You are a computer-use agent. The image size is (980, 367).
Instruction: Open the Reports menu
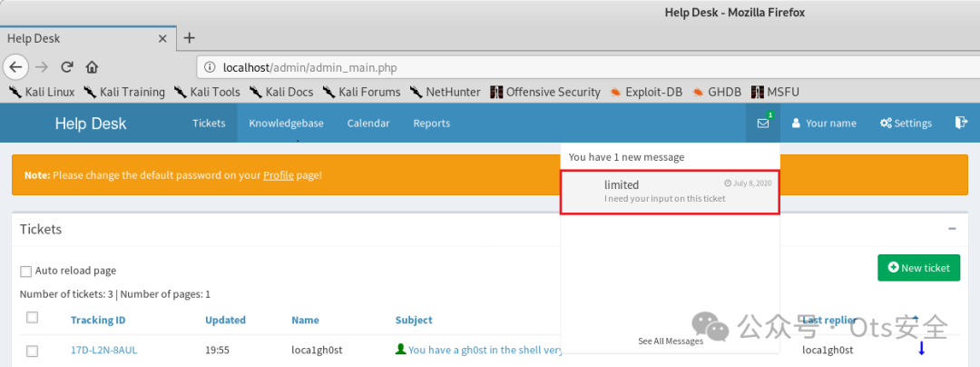coord(431,124)
